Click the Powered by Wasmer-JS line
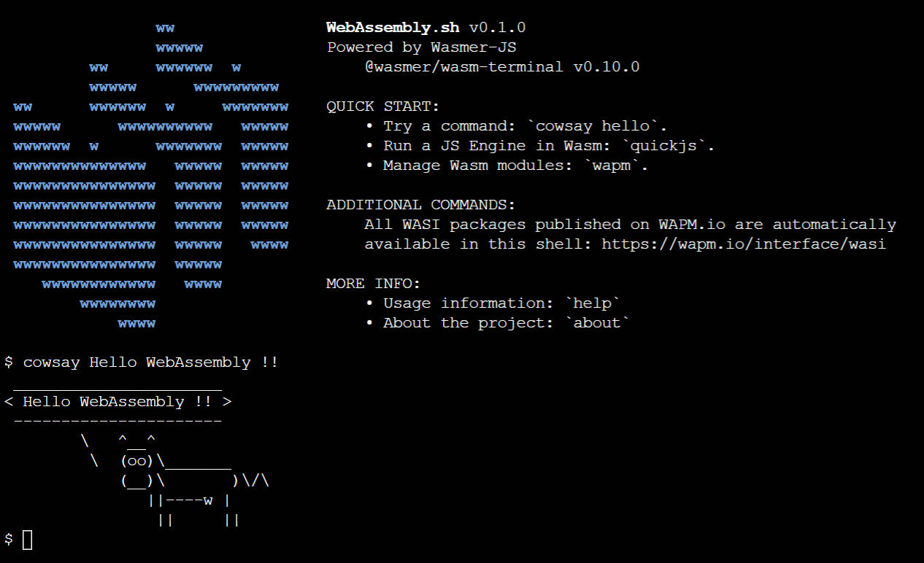The height and width of the screenshot is (563, 924). tap(422, 47)
